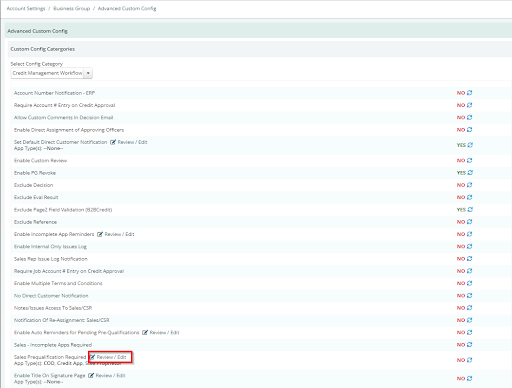Click the Exclude Decision label
Viewport: 512px width, 388px height.
[34, 185]
